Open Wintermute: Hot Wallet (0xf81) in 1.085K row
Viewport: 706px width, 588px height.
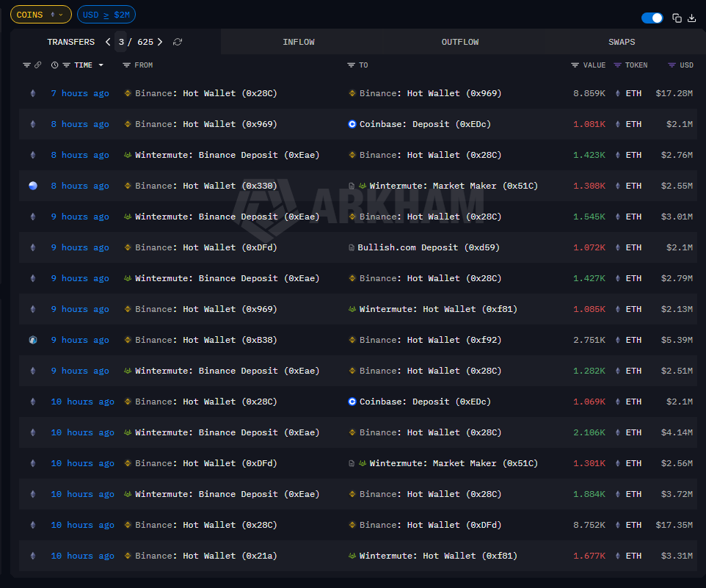[438, 309]
